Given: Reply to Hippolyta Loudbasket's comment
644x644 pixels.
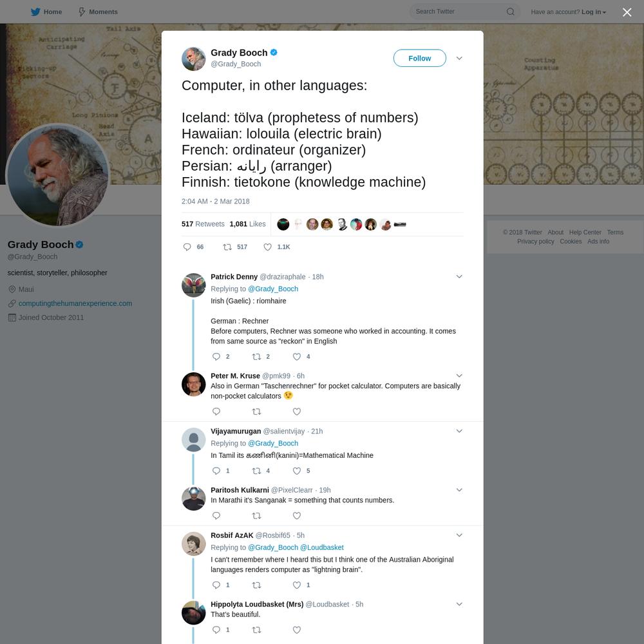Looking at the screenshot, I should click(x=216, y=630).
